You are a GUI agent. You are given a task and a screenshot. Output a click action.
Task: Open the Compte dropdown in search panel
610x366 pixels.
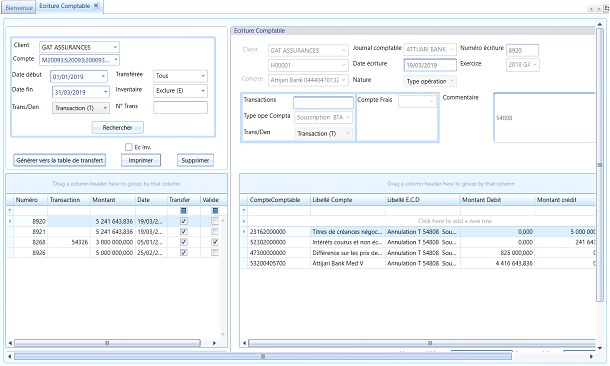116,60
